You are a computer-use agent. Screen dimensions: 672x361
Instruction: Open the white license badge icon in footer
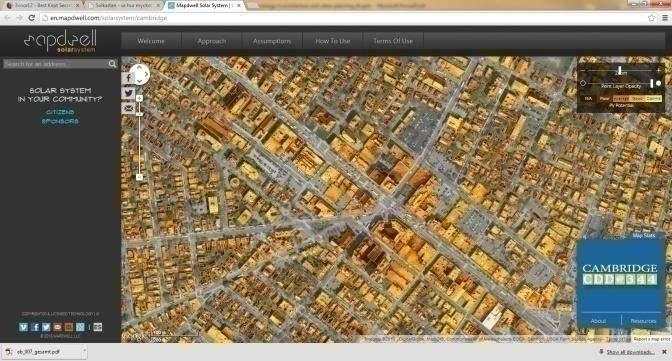pos(98,327)
